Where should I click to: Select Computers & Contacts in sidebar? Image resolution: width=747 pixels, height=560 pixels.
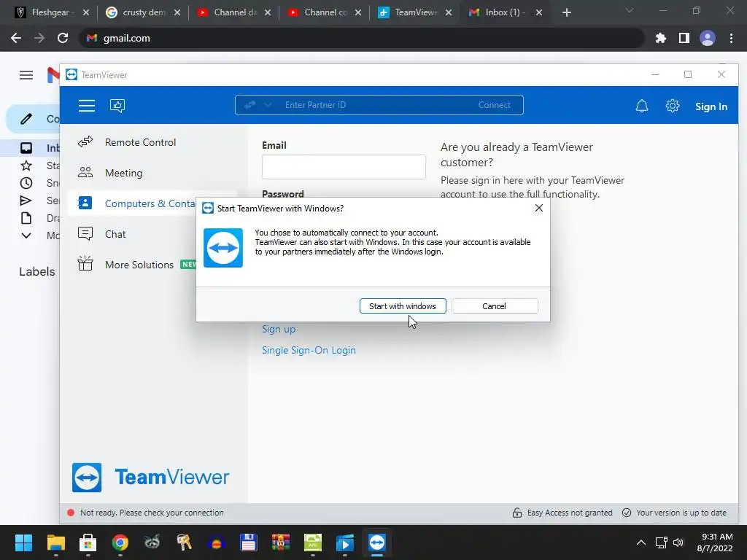[x=132, y=203]
